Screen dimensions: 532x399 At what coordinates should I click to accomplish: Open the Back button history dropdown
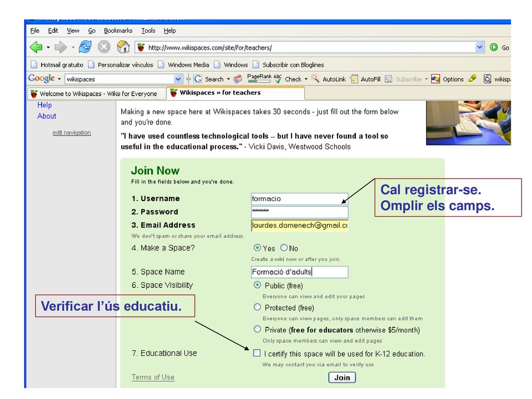point(48,47)
